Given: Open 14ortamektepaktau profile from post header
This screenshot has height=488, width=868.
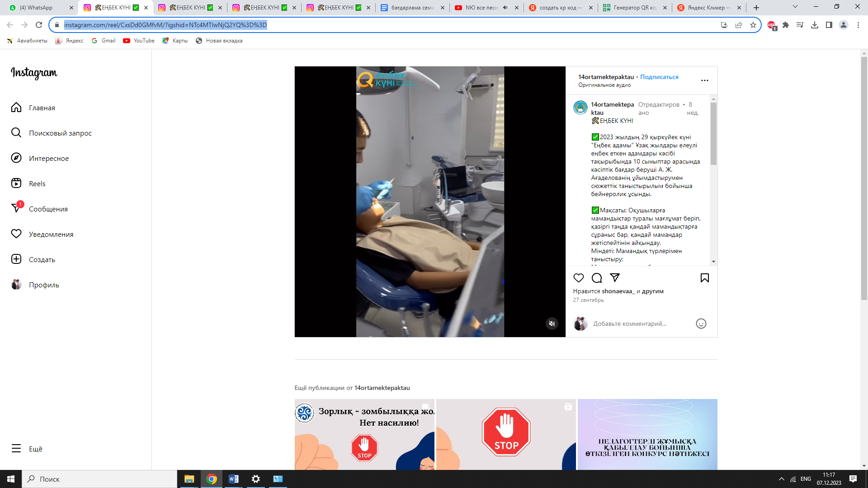Looking at the screenshot, I should click(606, 77).
